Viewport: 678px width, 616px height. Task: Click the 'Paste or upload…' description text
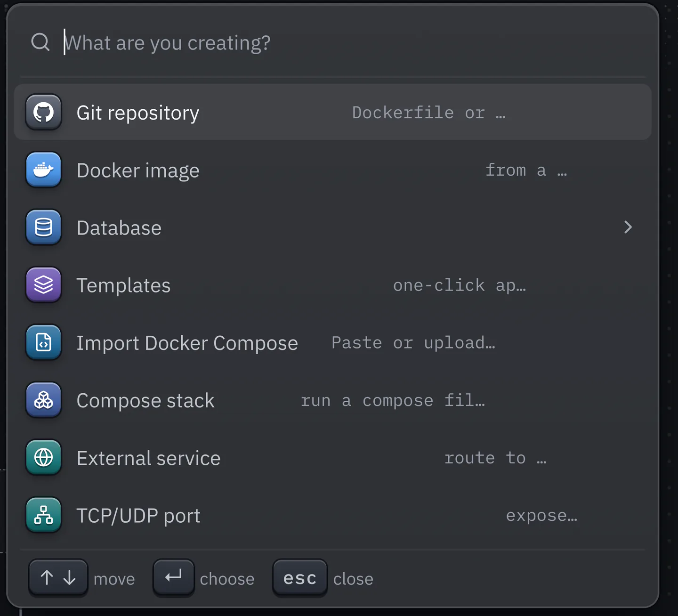point(413,343)
